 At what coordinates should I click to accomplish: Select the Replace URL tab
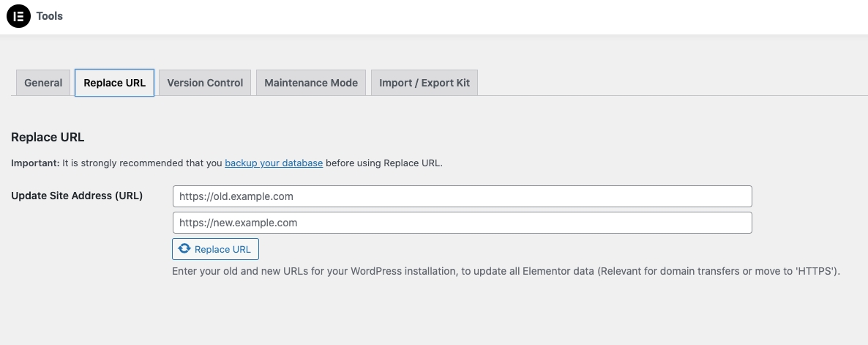point(114,83)
